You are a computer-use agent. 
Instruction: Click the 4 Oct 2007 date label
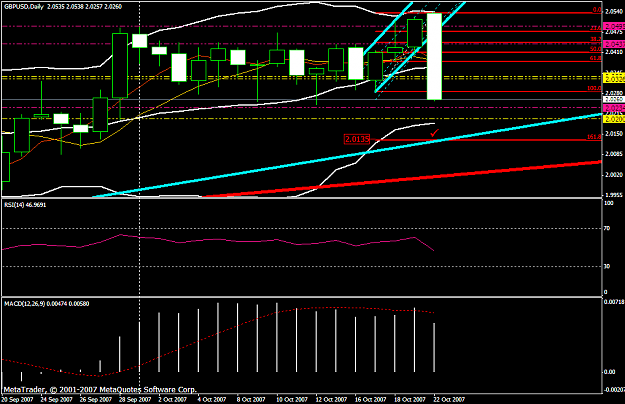(x=212, y=399)
